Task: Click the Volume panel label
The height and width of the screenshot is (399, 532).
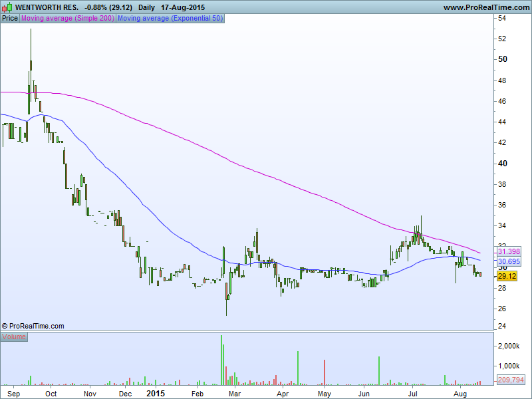Action: (x=14, y=336)
